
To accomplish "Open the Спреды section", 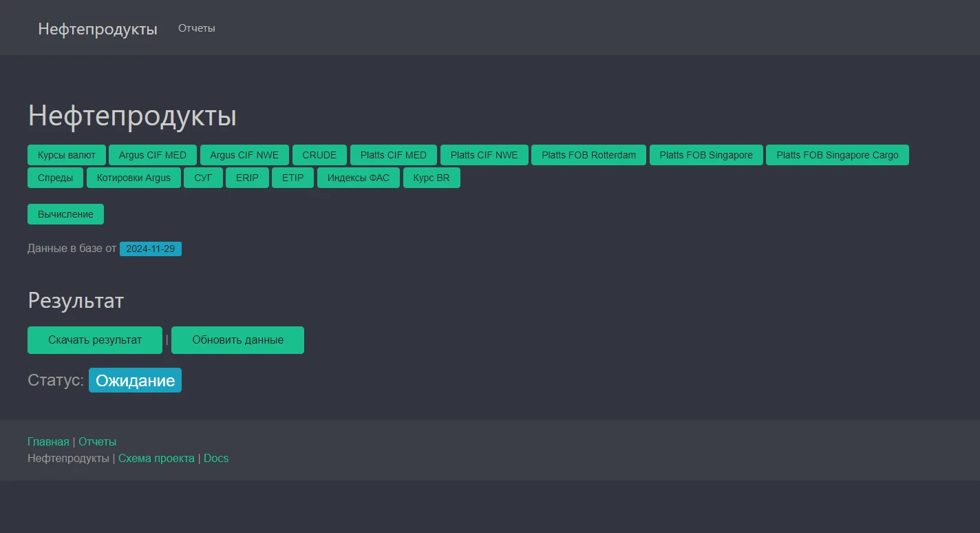I will click(x=55, y=178).
